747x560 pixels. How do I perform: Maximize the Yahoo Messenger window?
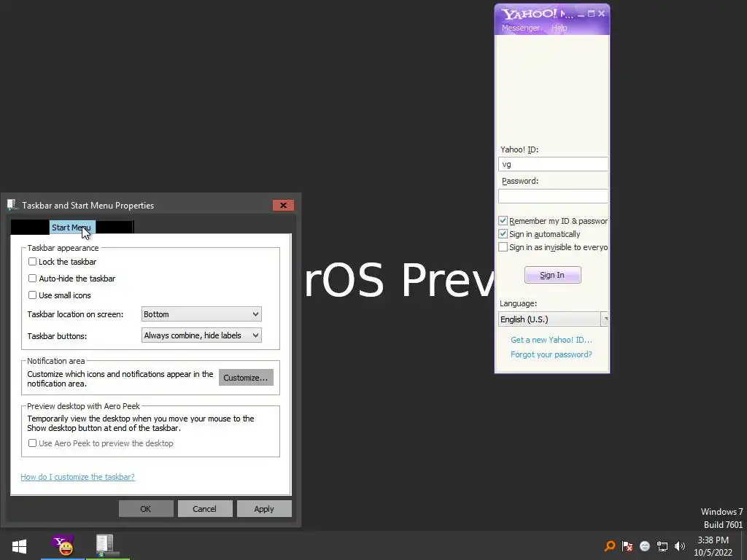pos(591,14)
